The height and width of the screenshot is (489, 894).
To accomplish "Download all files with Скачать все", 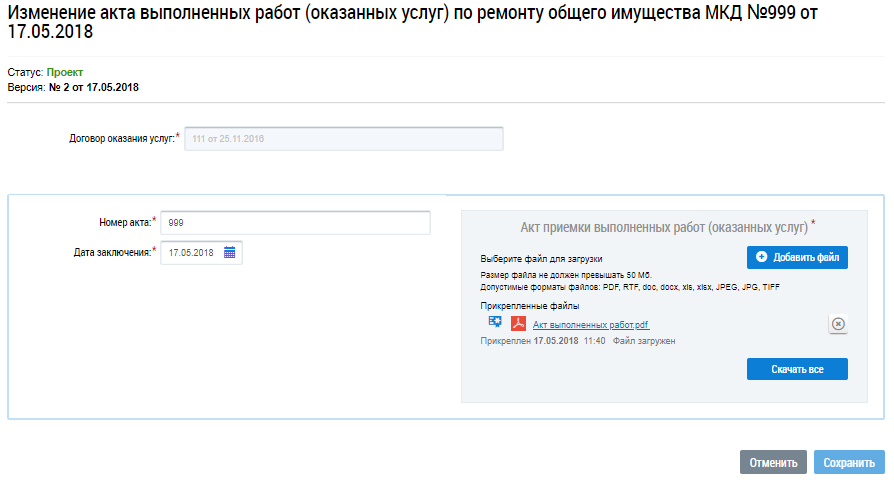I will pyautogui.click(x=797, y=369).
